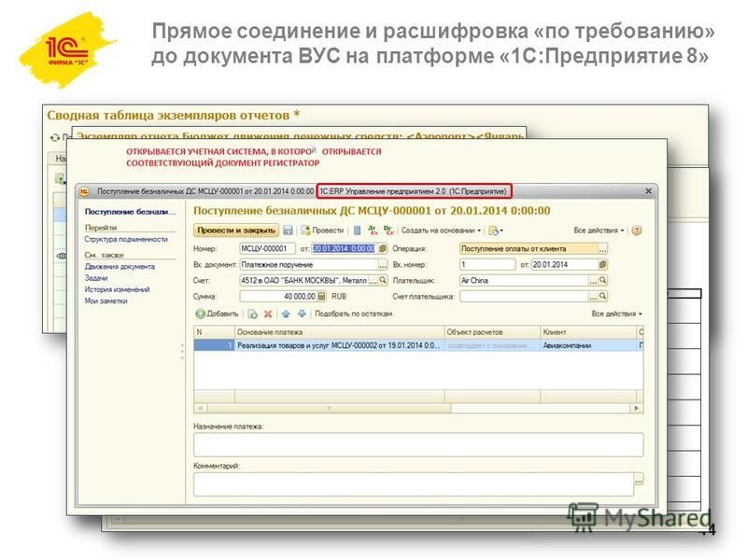Click the "Провести" post document button

[x=322, y=231]
